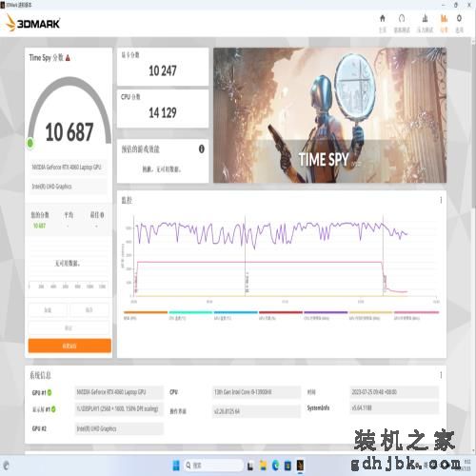
Task: Click the right small button above orange button
Action: [89, 310]
